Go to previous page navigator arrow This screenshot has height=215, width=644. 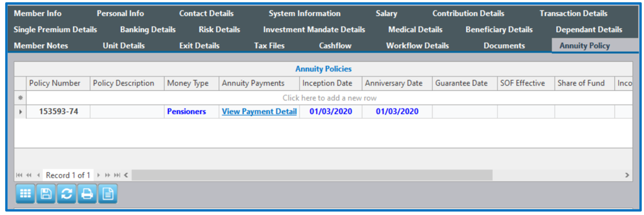pos(29,175)
